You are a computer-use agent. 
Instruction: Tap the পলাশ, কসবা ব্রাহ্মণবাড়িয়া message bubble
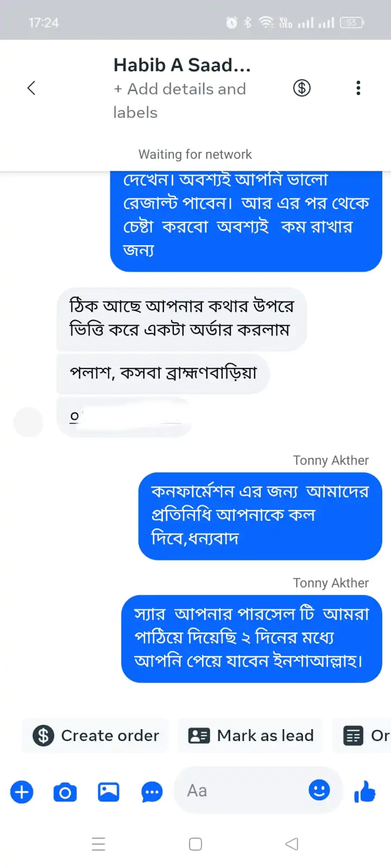coord(163,373)
